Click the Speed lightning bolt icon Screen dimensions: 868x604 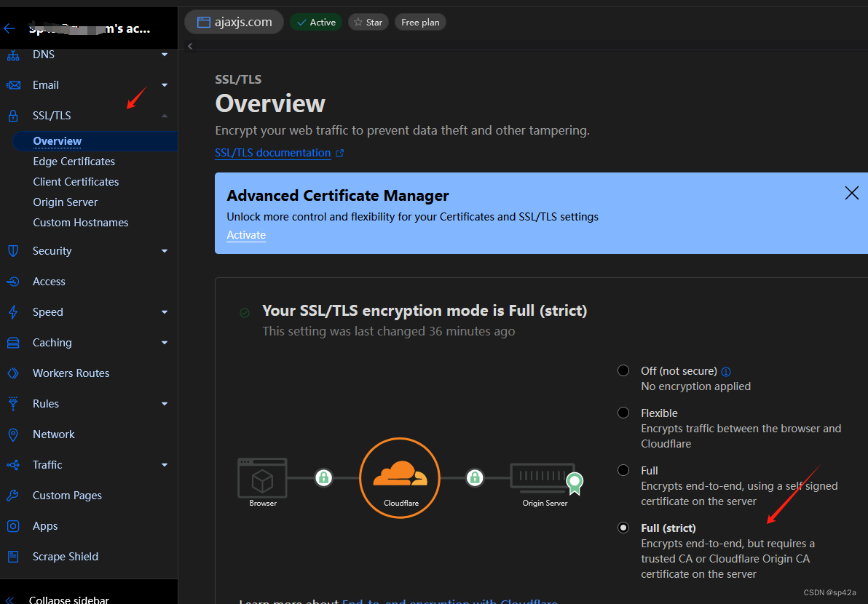(x=12, y=312)
